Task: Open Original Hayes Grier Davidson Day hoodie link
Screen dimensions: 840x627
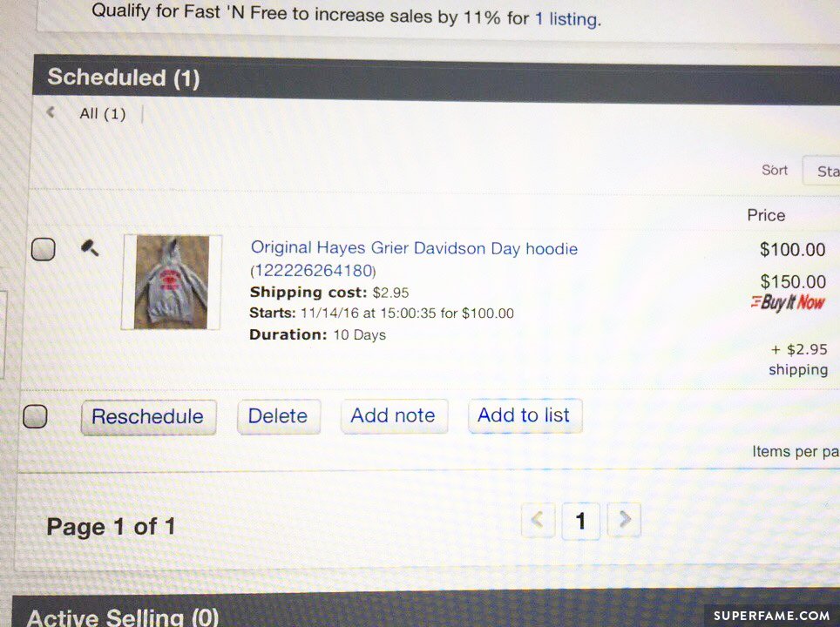Action: coord(414,248)
